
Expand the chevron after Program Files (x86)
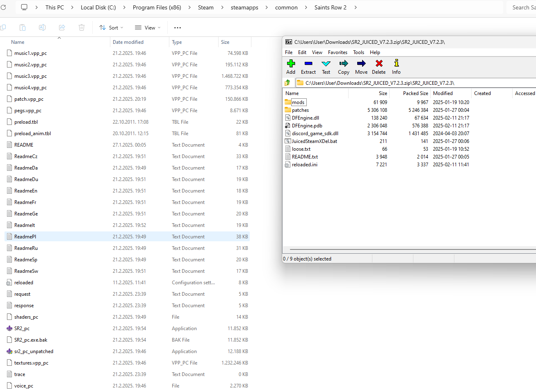[189, 7]
